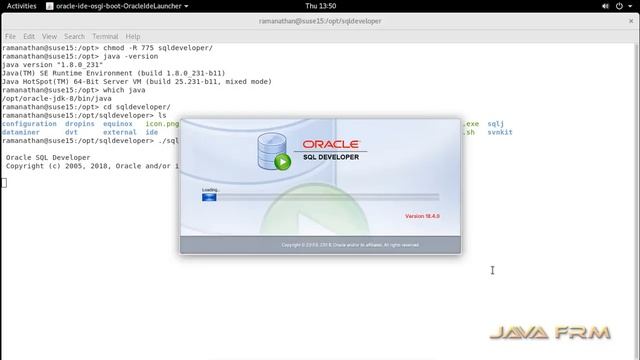Close the terminal window
This screenshot has width=640, height=360.
click(x=631, y=21)
